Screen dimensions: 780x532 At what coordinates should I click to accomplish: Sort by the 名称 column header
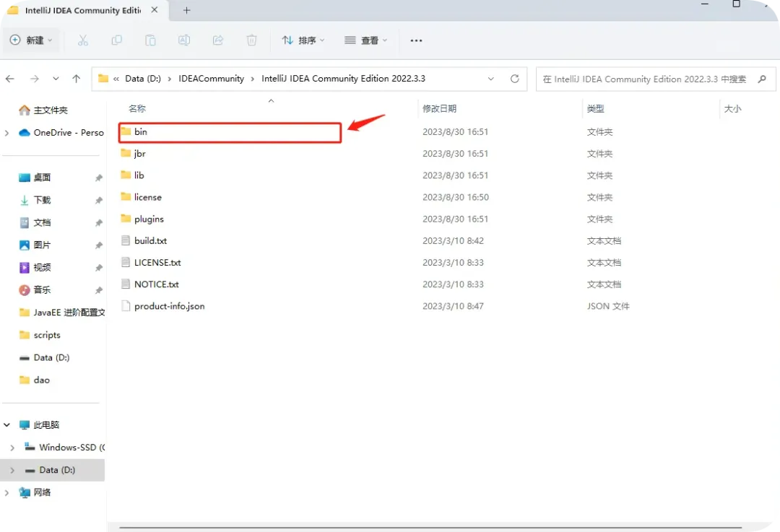pos(137,108)
